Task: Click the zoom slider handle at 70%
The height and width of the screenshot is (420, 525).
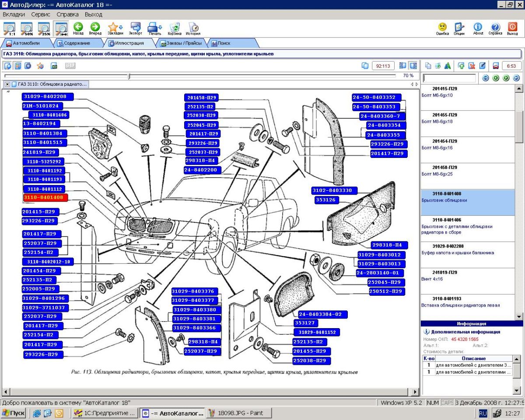Action: tap(129, 76)
